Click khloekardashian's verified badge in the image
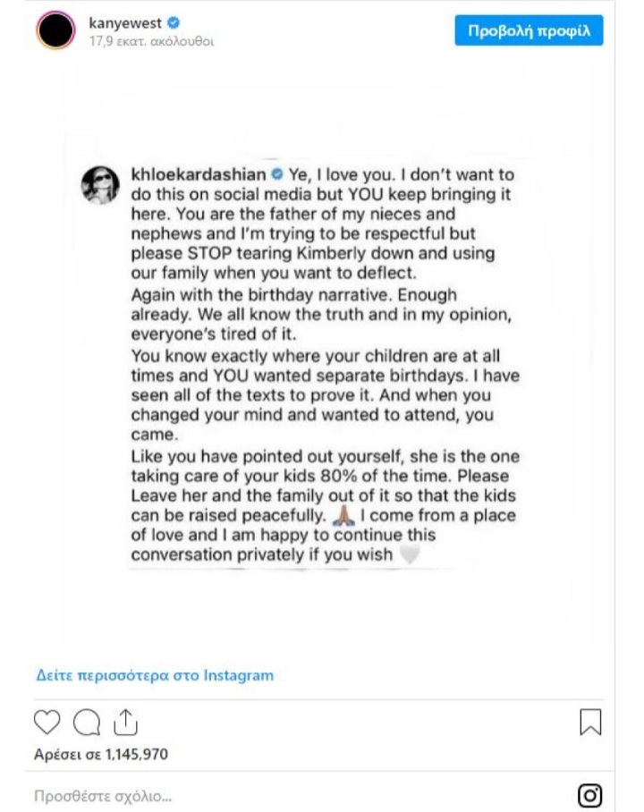This screenshot has height=812, width=644. [x=277, y=174]
